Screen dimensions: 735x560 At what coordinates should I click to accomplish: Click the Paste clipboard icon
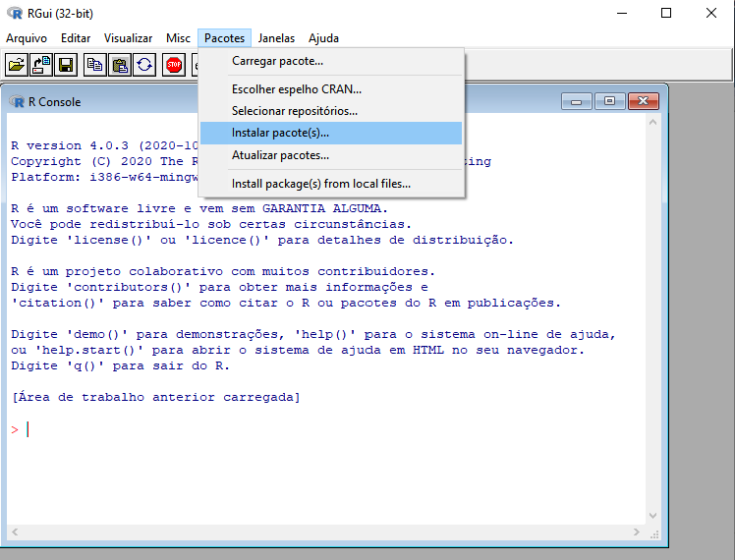120,65
